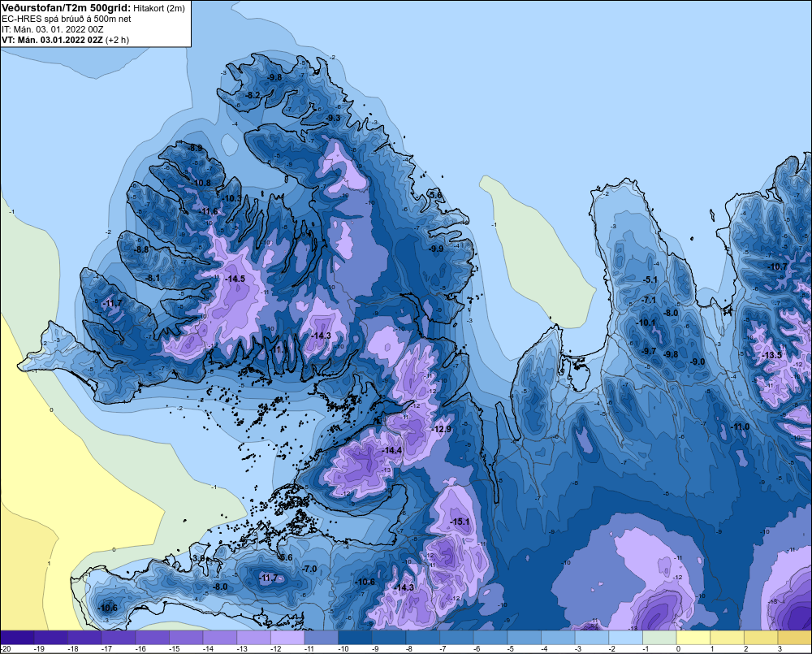Click the legend swatch between -20 and -19
This screenshot has width=812, height=654.
pyautogui.click(x=18, y=638)
